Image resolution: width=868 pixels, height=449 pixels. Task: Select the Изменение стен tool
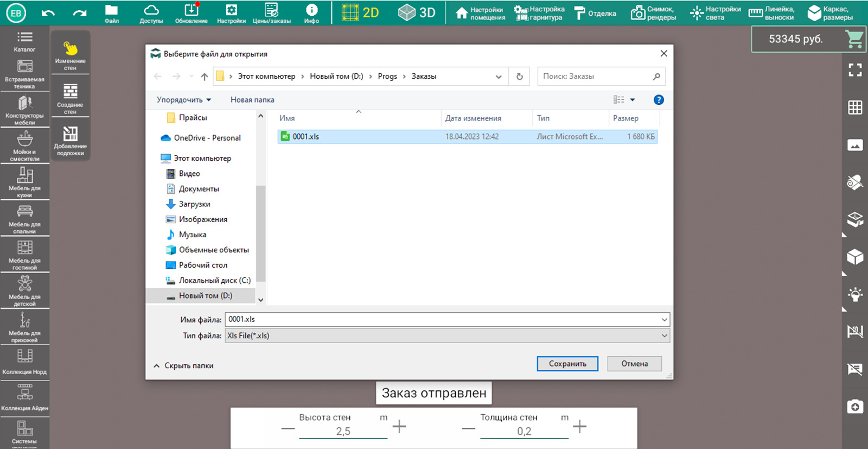(70, 55)
